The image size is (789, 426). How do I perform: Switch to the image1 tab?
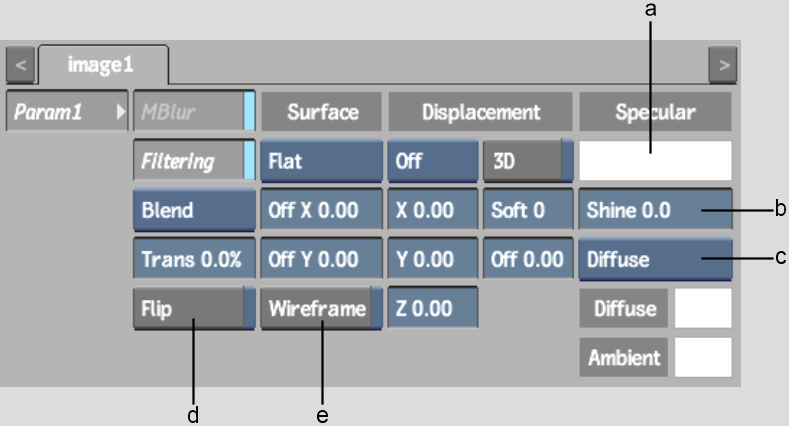point(100,65)
